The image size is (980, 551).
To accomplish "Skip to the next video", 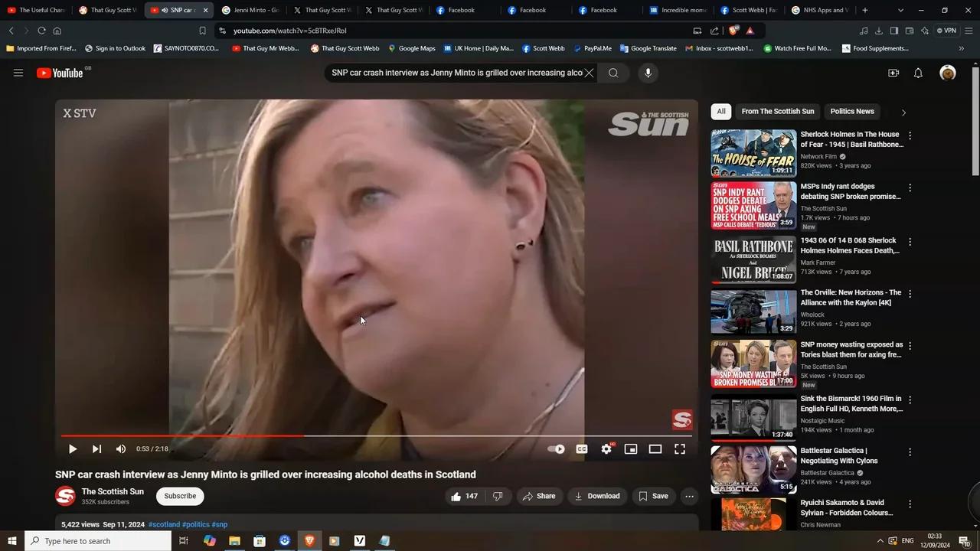I will (x=96, y=449).
